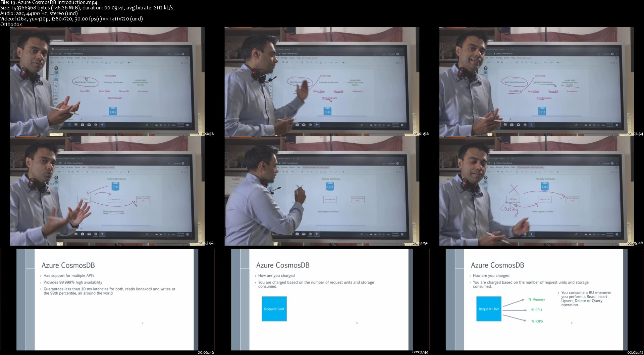
Task: Click the '% CPU' label in the 00:08:42 slide
Action: pyautogui.click(x=537, y=310)
